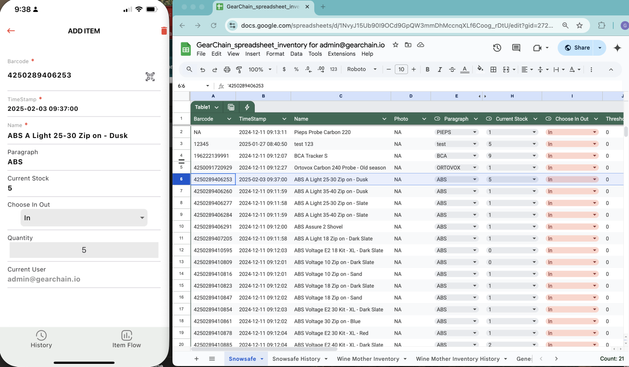
Task: Tap the Quantity field showing 5
Action: click(x=84, y=250)
